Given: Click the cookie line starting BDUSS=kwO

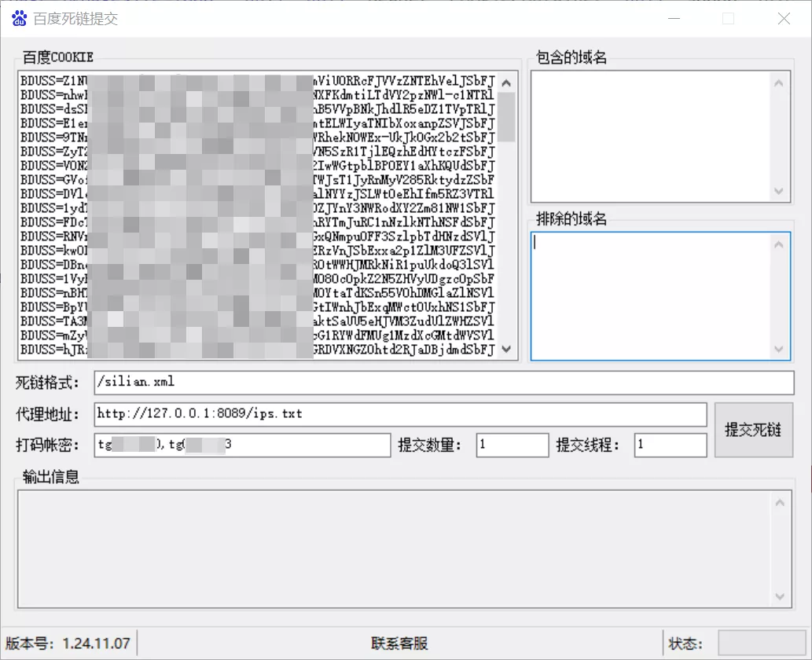Looking at the screenshot, I should point(258,251).
